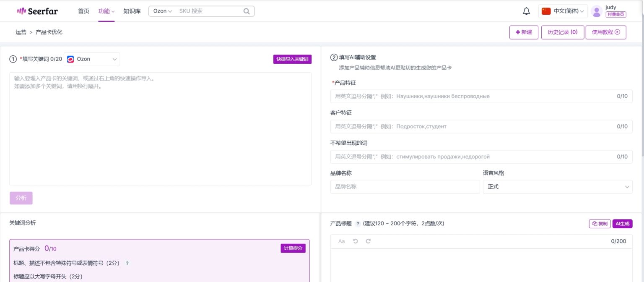Image resolution: width=644 pixels, height=282 pixels.
Task: Click the SKU search magnifier icon
Action: (246, 11)
